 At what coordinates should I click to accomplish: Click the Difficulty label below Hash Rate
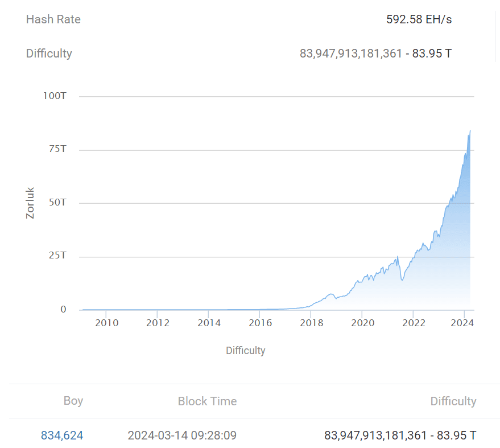49,54
